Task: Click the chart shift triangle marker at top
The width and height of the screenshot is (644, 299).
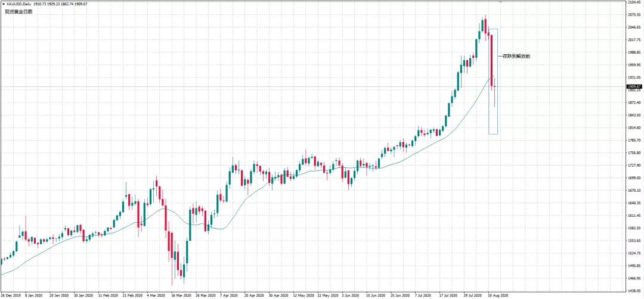Action: tap(500, 2)
